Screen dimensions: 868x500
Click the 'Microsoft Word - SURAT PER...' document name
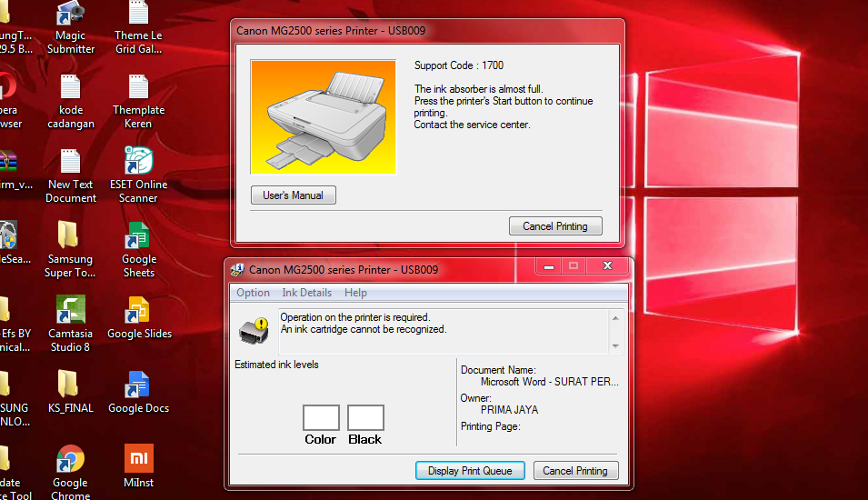click(550, 382)
